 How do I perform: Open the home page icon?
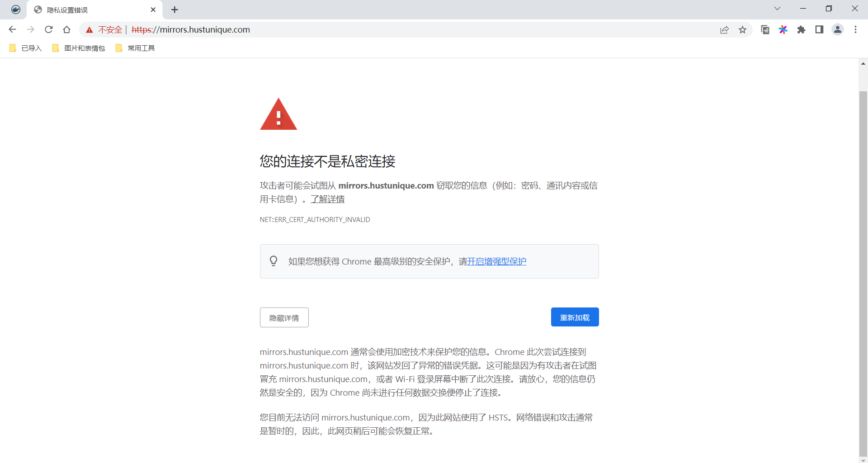click(x=67, y=29)
